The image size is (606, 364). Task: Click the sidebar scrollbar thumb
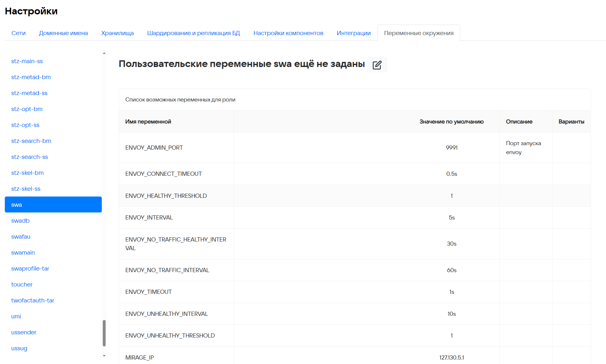point(104,333)
